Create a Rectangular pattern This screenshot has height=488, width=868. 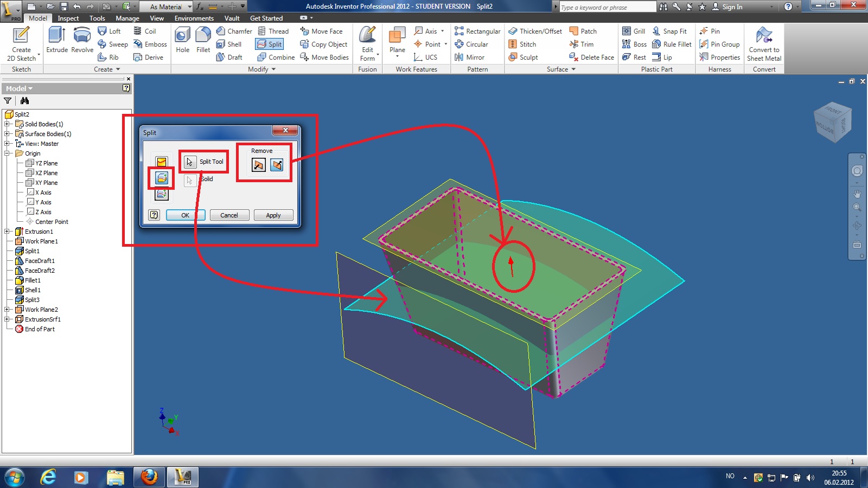478,31
